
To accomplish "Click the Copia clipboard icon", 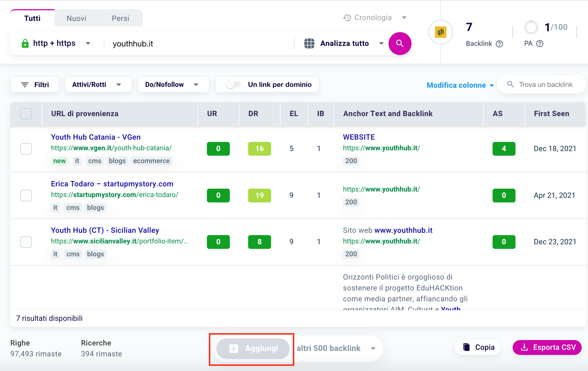I will pos(467,347).
